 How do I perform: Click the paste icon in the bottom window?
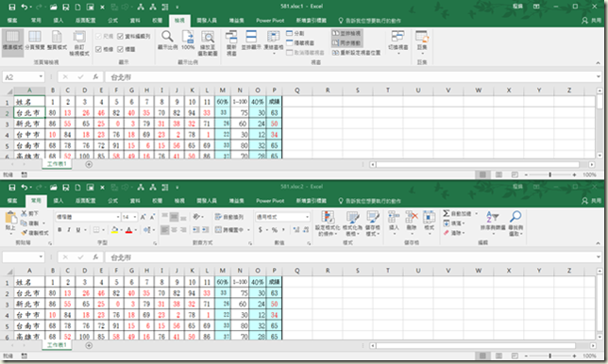click(x=10, y=218)
